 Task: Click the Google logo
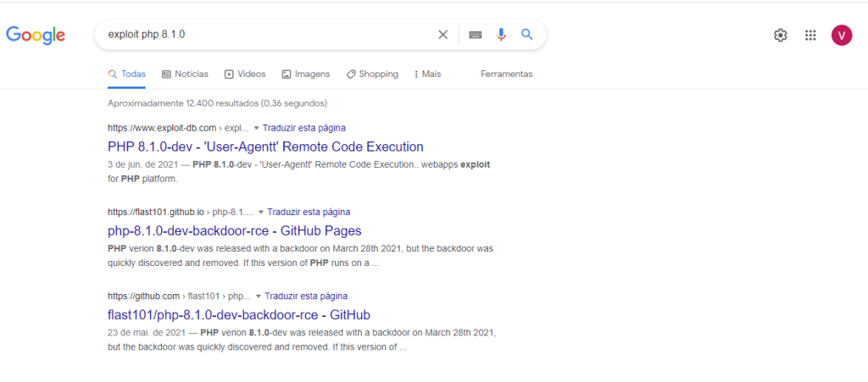(x=36, y=35)
